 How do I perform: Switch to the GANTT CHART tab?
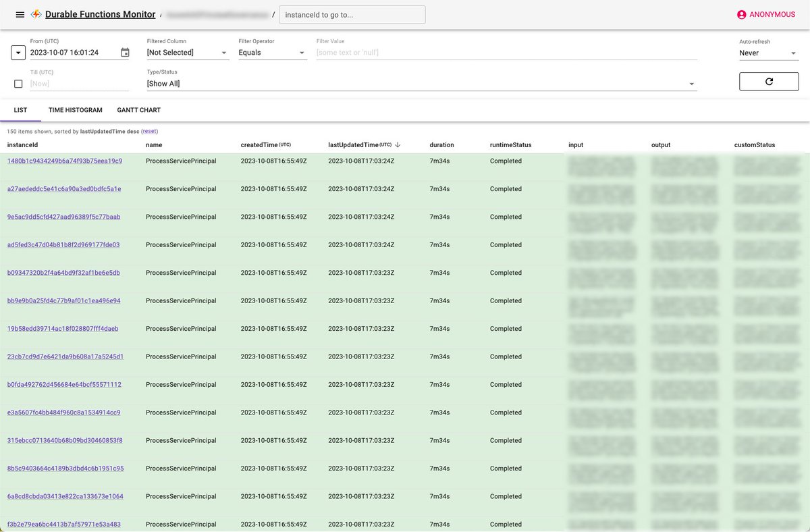point(139,110)
